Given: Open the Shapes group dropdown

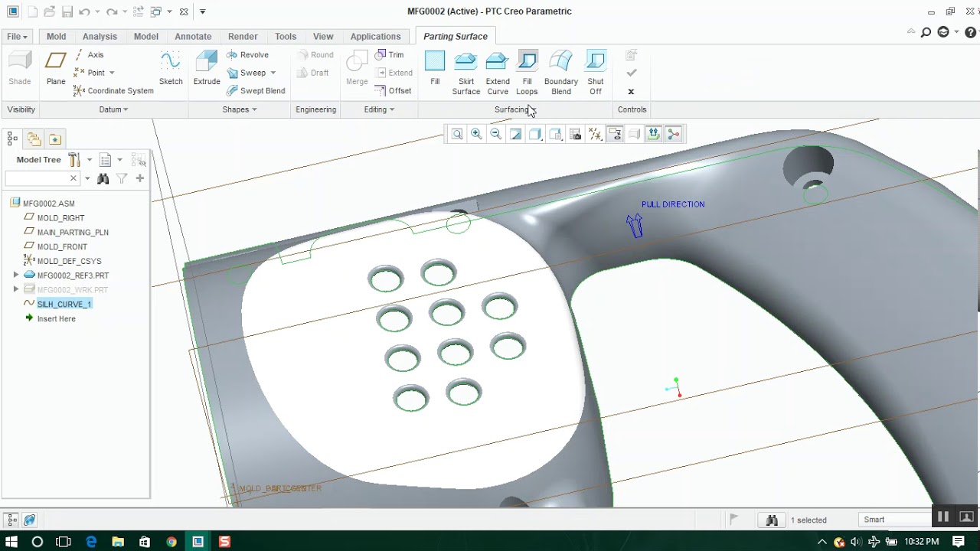Looking at the screenshot, I should 240,109.
